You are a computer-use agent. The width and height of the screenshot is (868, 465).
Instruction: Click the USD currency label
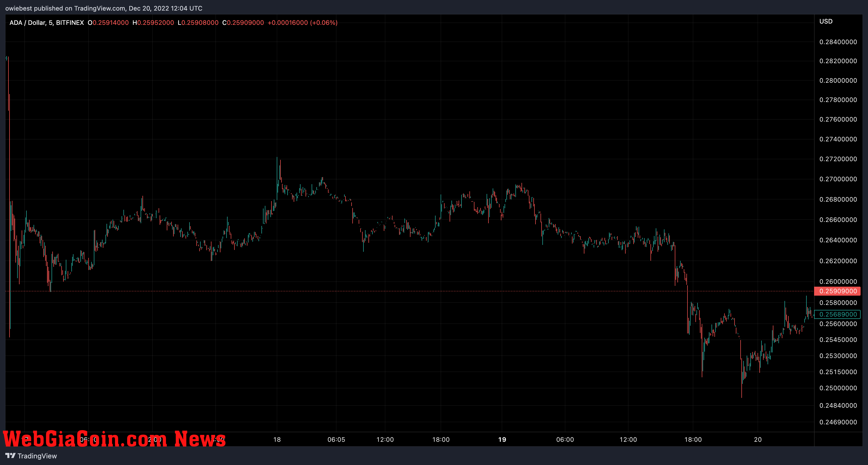[826, 21]
